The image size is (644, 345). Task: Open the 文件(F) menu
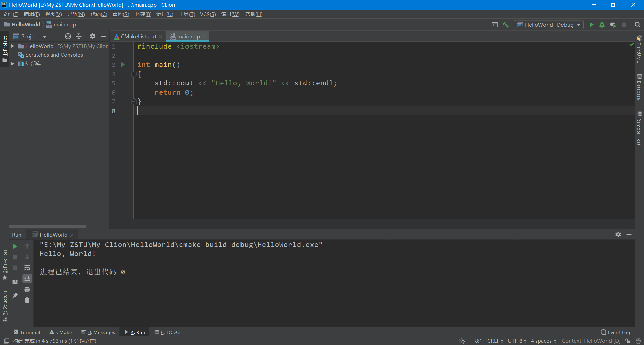click(10, 14)
